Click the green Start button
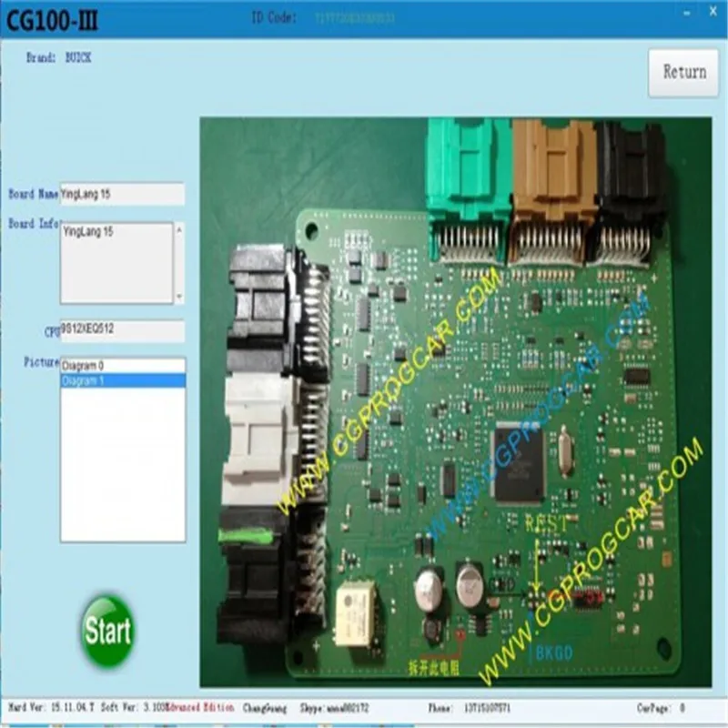 tap(107, 630)
